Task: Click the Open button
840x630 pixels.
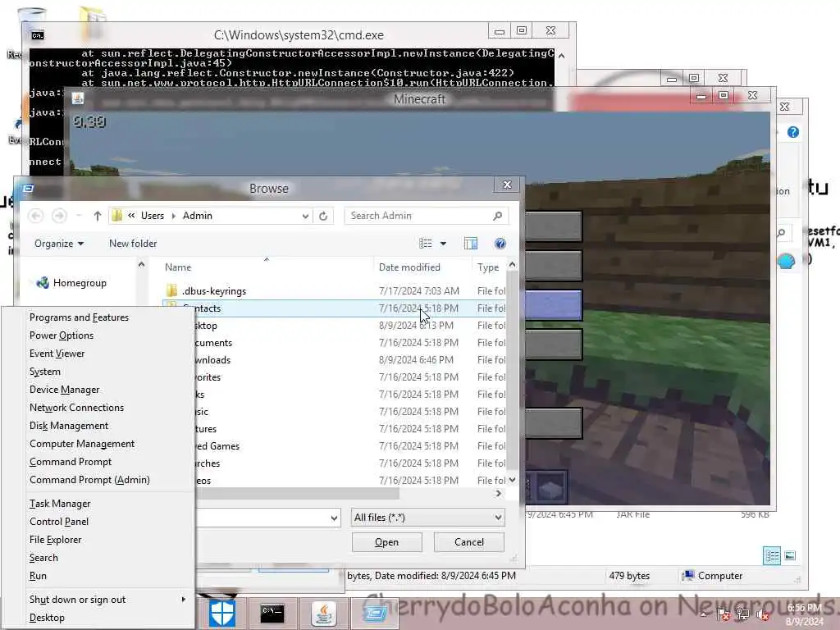Action: tap(387, 542)
